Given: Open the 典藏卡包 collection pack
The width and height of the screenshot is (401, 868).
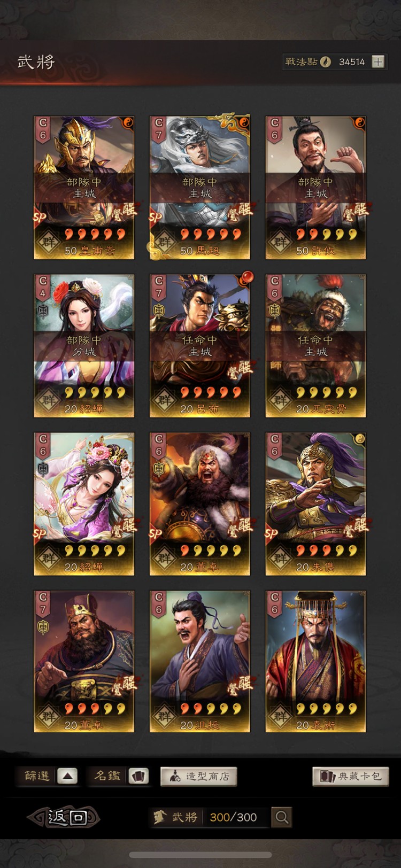Looking at the screenshot, I should (350, 776).
